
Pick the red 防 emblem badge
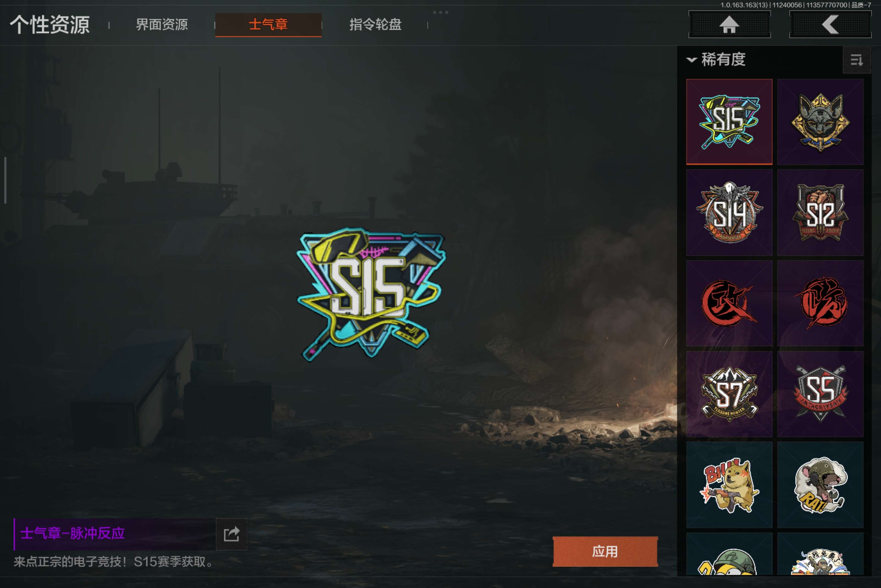820,303
